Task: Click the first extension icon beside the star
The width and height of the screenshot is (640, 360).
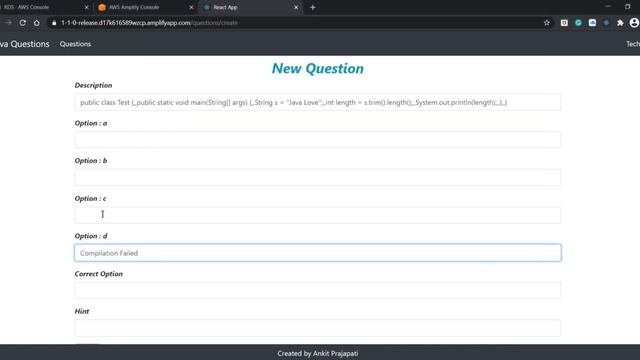Action: [564, 23]
